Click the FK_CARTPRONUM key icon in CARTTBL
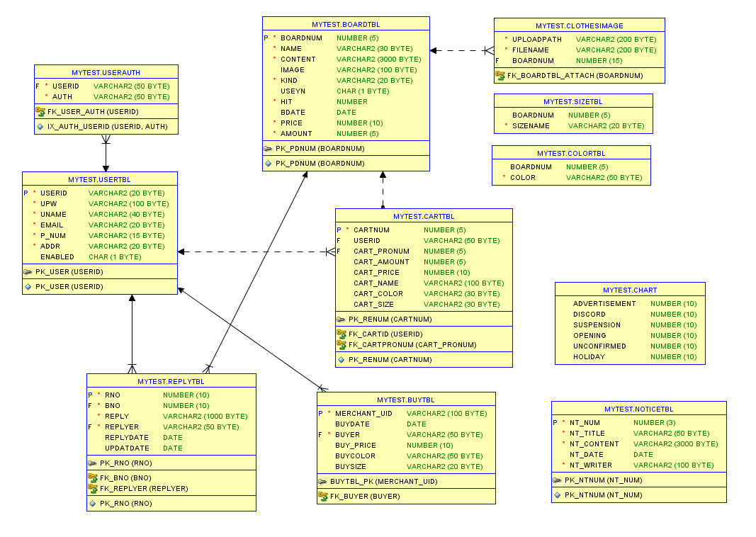This screenshot has height=537, width=756. click(x=342, y=345)
